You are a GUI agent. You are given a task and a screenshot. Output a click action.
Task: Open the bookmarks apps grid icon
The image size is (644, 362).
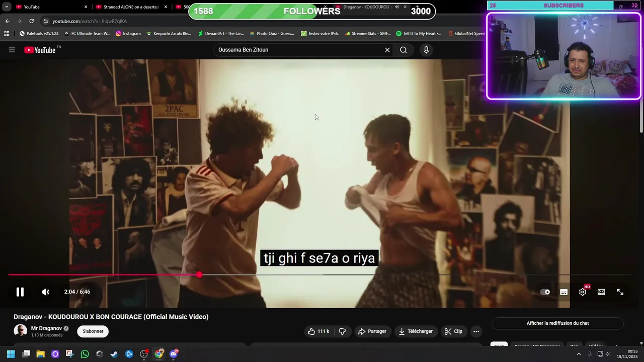[7, 34]
